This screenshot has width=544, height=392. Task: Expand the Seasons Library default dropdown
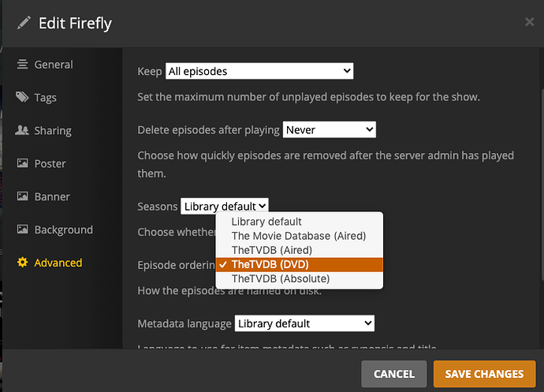click(225, 206)
